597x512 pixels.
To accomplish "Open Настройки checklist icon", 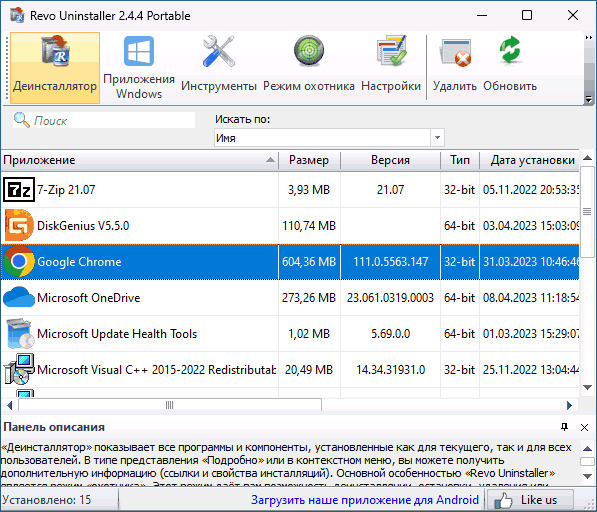I will [391, 51].
